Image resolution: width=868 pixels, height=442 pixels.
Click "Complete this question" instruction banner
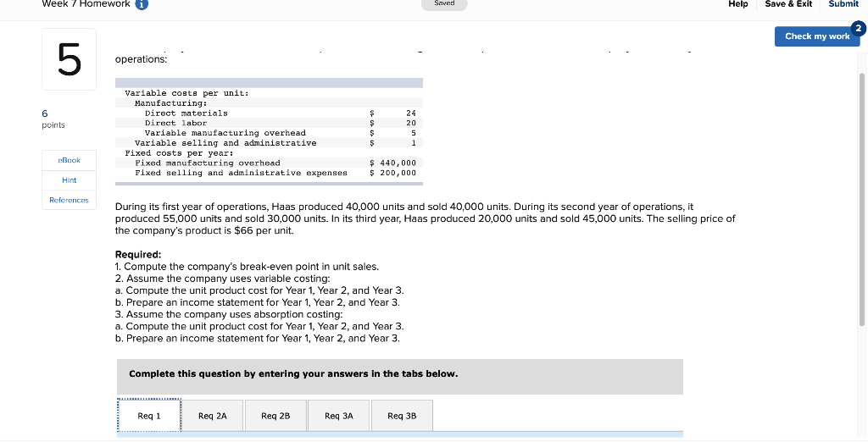tap(400, 377)
